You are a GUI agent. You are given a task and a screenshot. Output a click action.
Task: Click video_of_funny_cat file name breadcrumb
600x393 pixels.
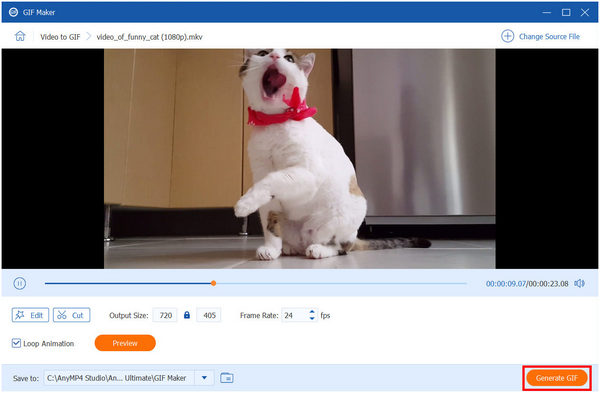click(149, 37)
